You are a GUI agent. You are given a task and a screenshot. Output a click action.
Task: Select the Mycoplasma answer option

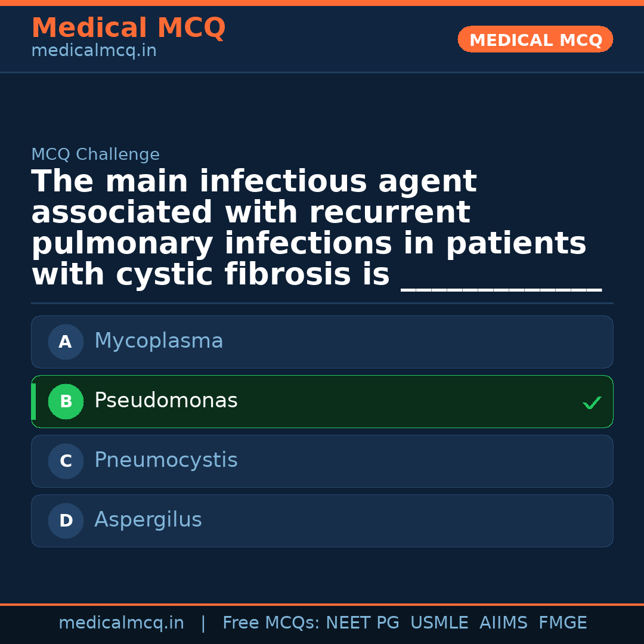coord(322,342)
